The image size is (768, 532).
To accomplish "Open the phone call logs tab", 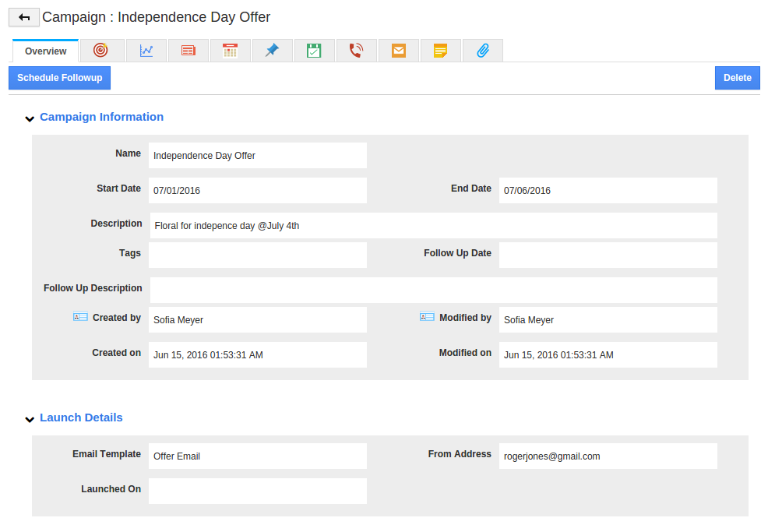I will point(356,51).
